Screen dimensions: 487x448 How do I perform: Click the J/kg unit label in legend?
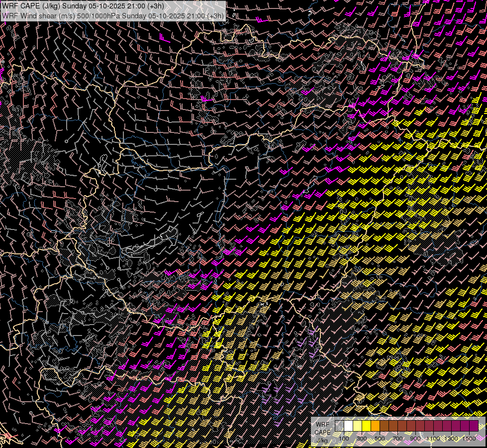(x=322, y=440)
